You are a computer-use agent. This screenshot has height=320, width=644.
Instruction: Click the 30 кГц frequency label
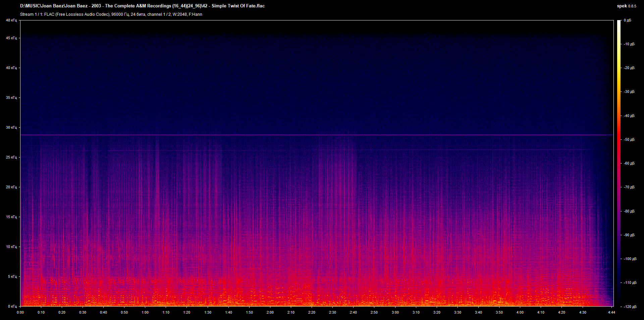(11, 128)
